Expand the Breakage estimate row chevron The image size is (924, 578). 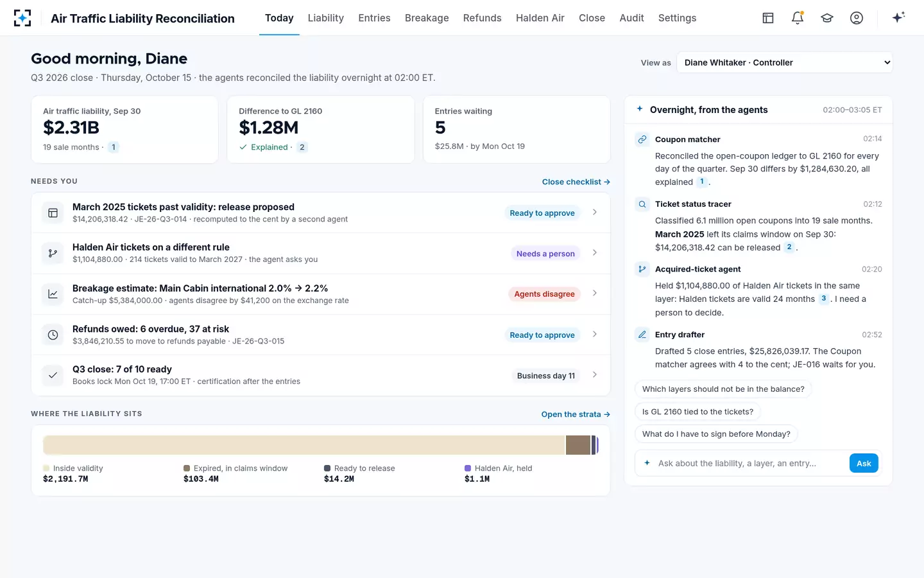595,293
